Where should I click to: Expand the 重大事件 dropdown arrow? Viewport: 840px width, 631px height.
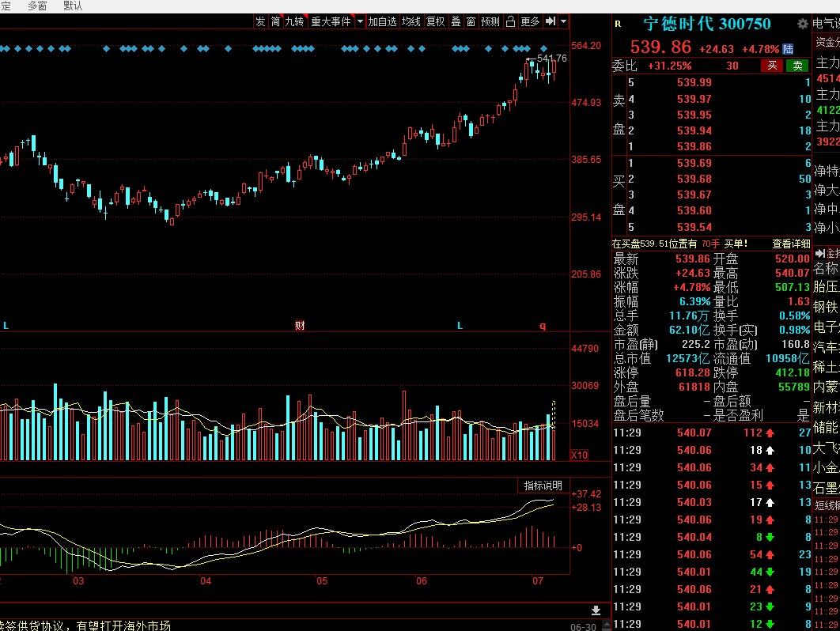(360, 21)
